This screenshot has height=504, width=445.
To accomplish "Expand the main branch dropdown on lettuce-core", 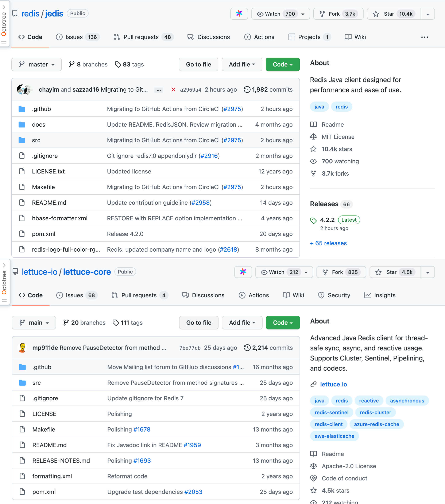I will pyautogui.click(x=36, y=323).
